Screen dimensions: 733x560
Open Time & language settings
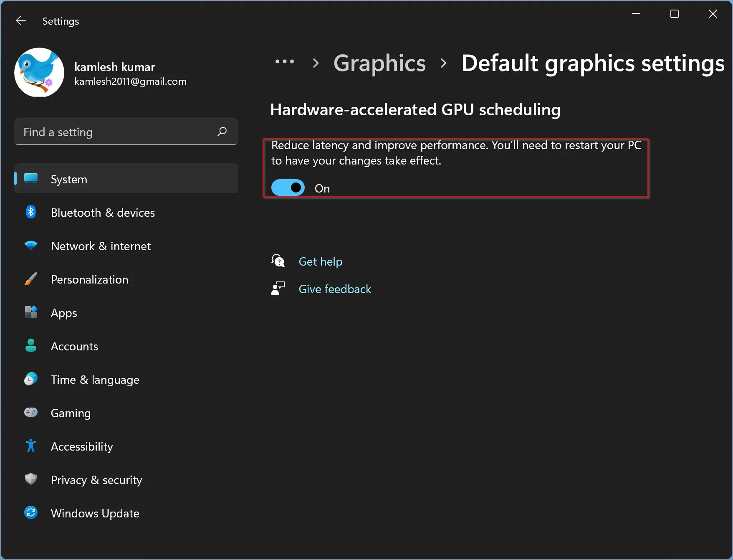[95, 380]
